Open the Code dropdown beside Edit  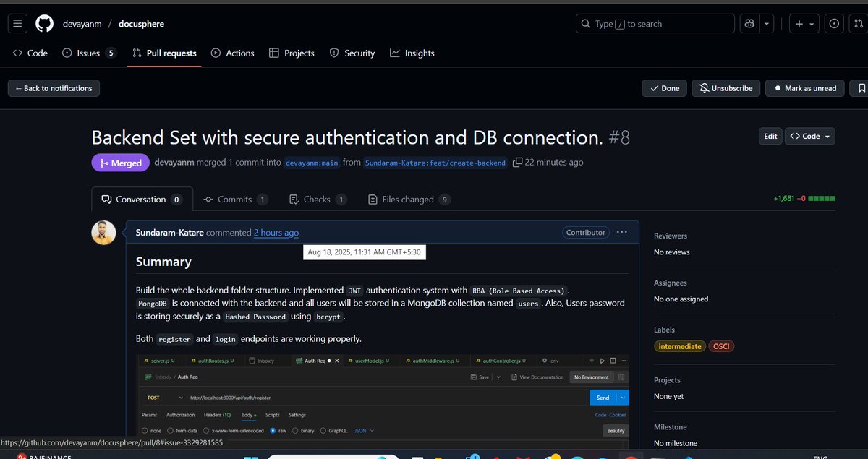810,136
